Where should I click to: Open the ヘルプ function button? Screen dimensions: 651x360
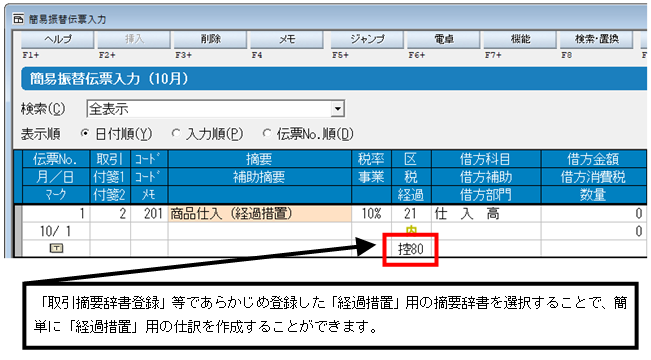(58, 39)
